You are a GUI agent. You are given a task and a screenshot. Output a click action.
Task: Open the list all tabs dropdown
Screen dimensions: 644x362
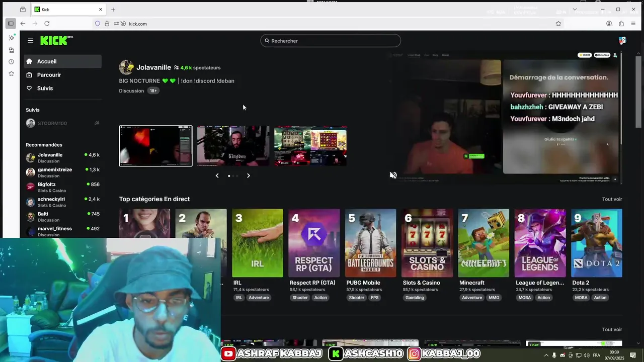[575, 10]
